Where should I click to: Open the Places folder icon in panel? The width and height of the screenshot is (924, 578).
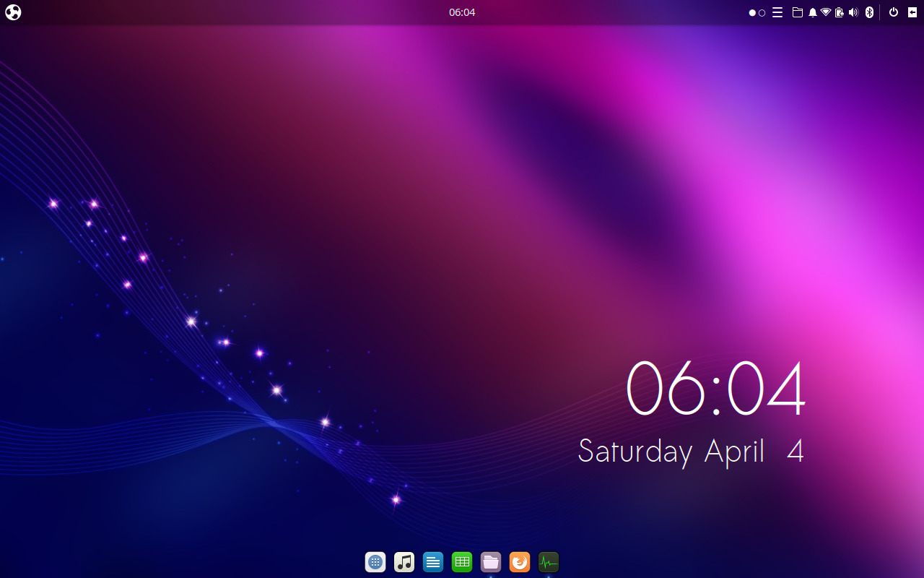click(x=798, y=12)
